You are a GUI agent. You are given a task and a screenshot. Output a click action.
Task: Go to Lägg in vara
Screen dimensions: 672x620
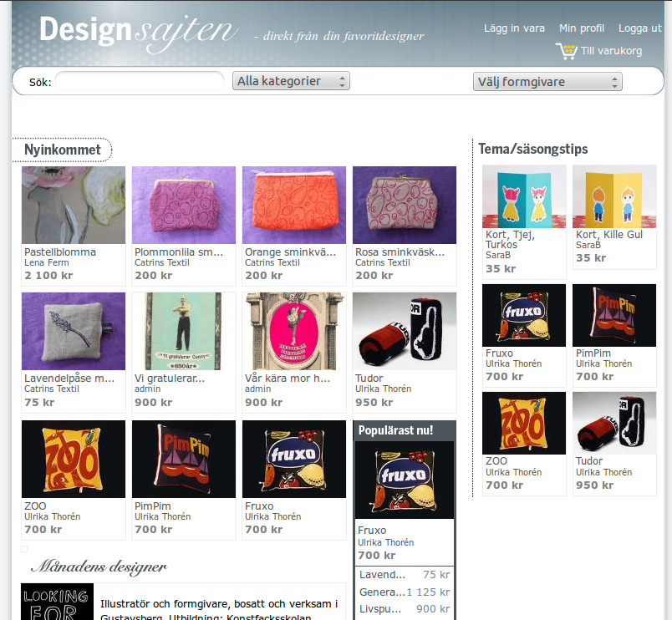tap(514, 28)
